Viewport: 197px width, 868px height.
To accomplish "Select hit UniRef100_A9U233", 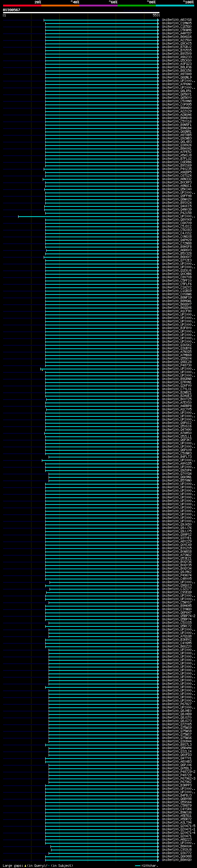I will click(177, 57).
